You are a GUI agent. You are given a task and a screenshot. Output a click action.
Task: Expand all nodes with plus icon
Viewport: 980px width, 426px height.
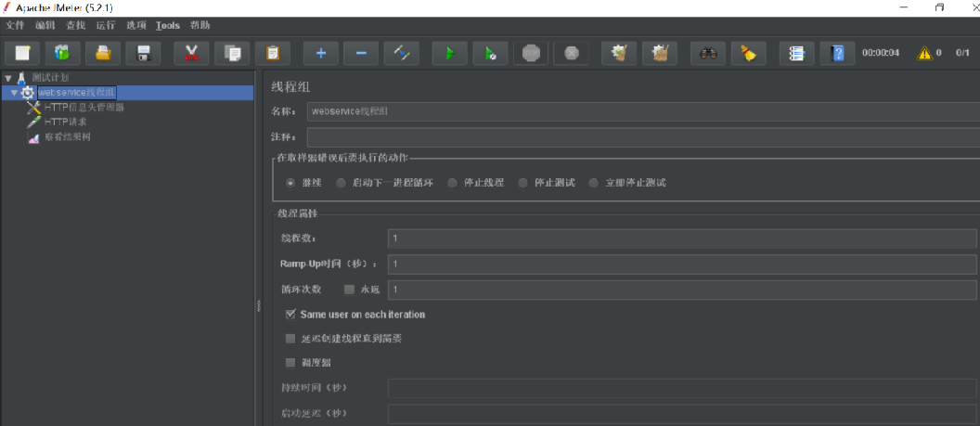(x=321, y=53)
